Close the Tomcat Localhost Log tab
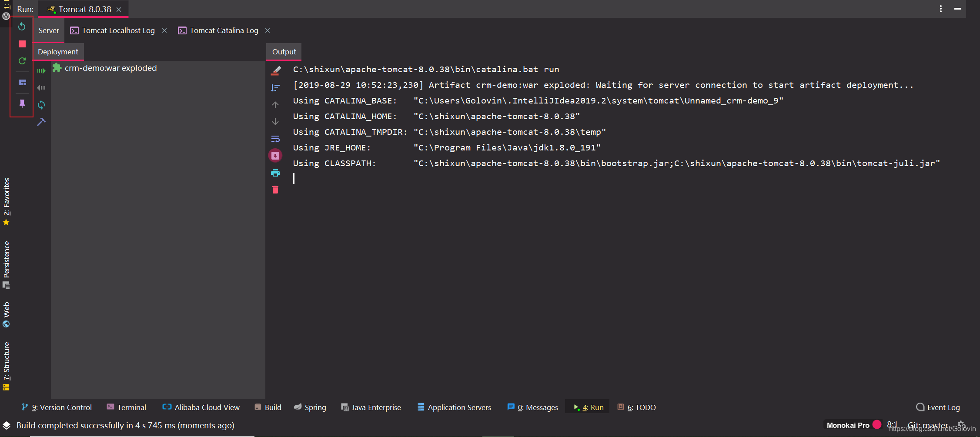 (164, 30)
